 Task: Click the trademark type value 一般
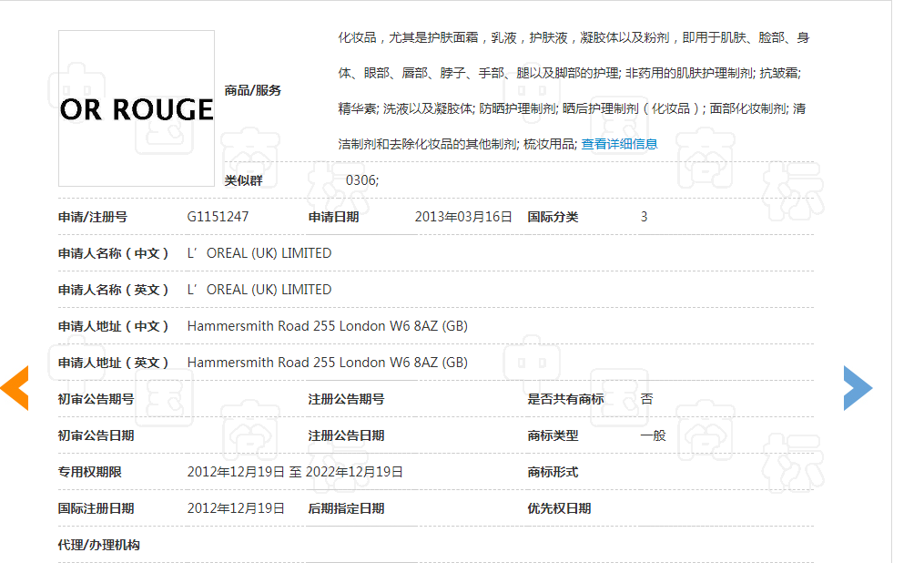point(653,435)
